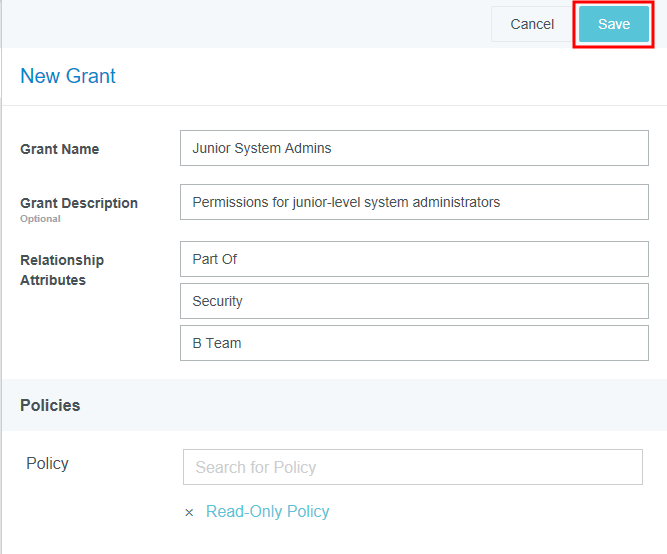The width and height of the screenshot is (667, 554).
Task: Click into the Grant Description input field
Action: pyautogui.click(x=414, y=202)
